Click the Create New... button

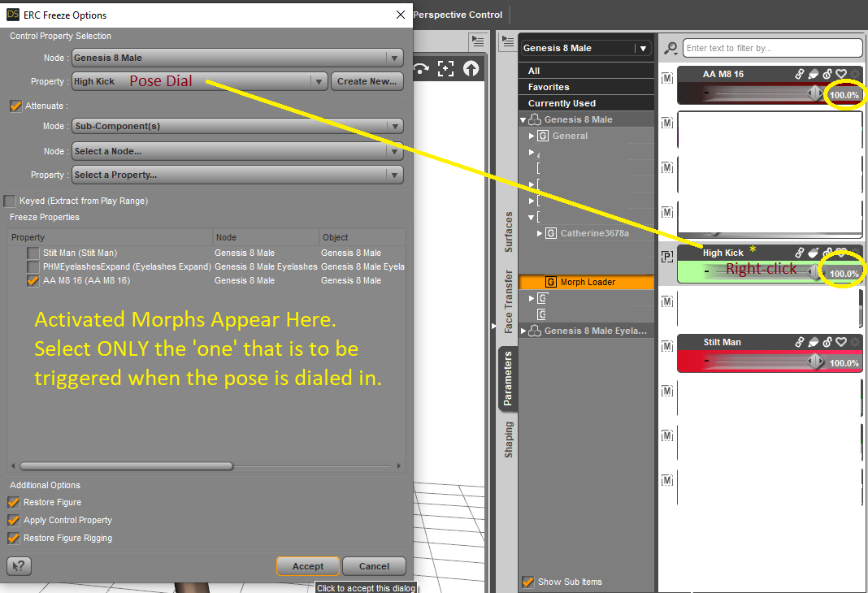coord(367,81)
